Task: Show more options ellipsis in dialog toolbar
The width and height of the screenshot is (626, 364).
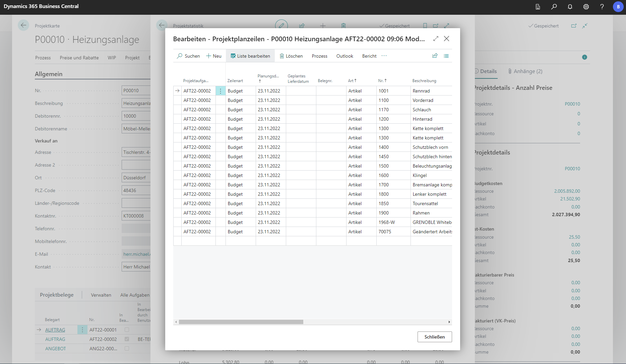Action: pyautogui.click(x=384, y=56)
